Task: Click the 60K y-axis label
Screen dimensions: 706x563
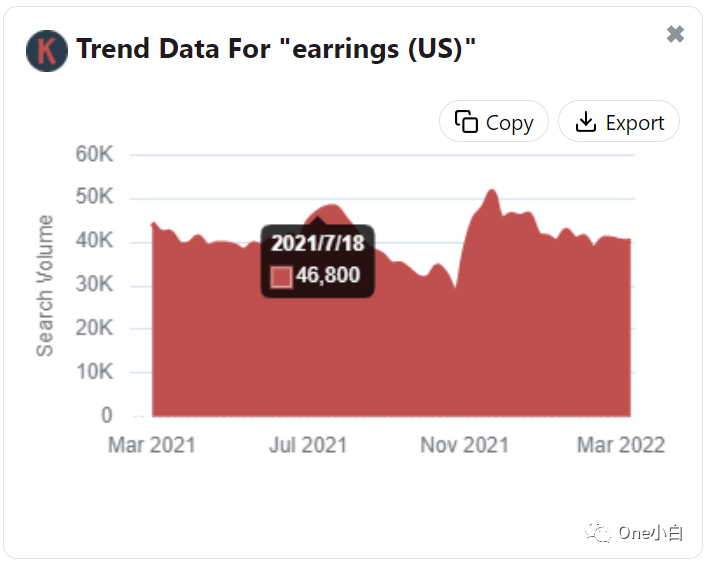Action: point(94,154)
